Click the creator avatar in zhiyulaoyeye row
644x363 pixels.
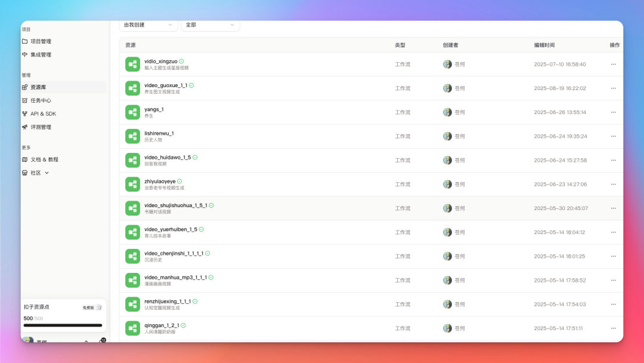pyautogui.click(x=447, y=184)
